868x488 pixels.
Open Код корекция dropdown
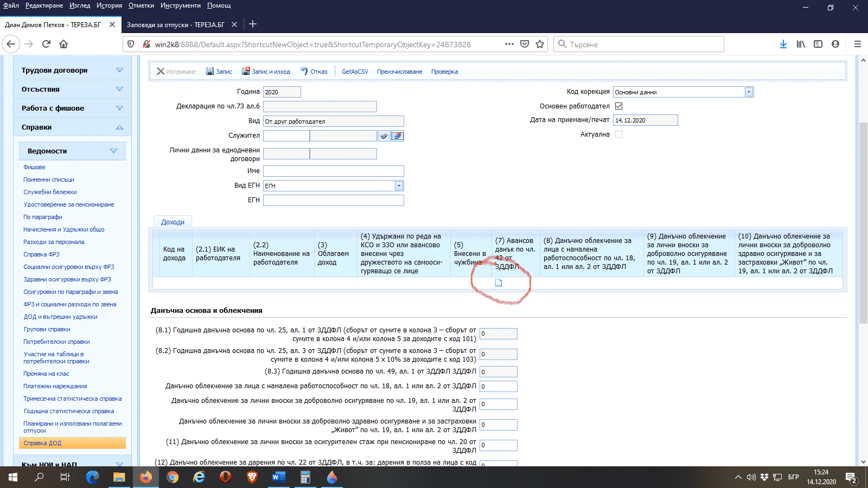[x=749, y=92]
